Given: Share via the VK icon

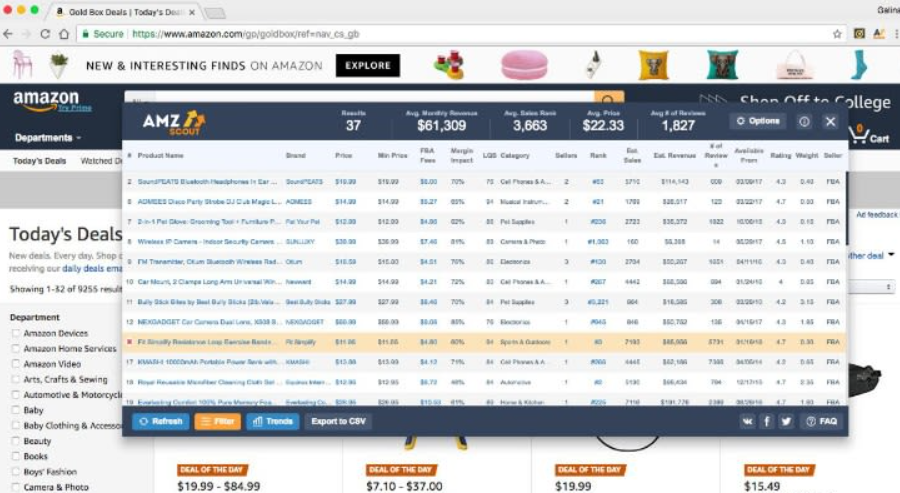Looking at the screenshot, I should click(747, 421).
